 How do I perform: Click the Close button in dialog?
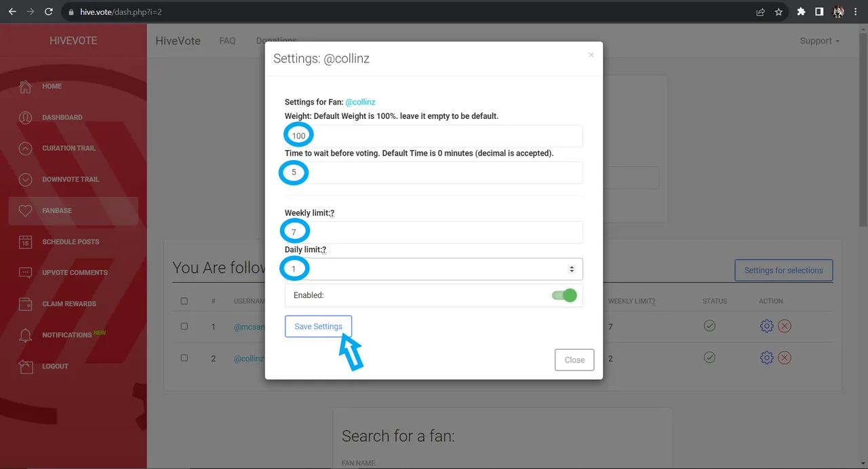pyautogui.click(x=574, y=360)
